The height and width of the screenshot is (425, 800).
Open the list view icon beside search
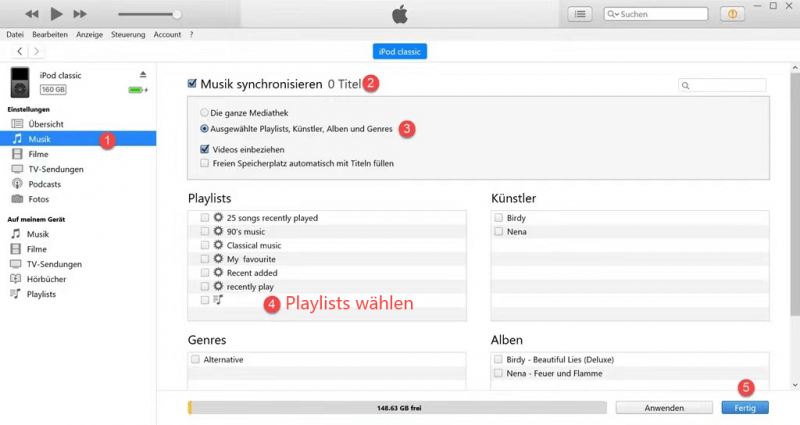tap(580, 14)
